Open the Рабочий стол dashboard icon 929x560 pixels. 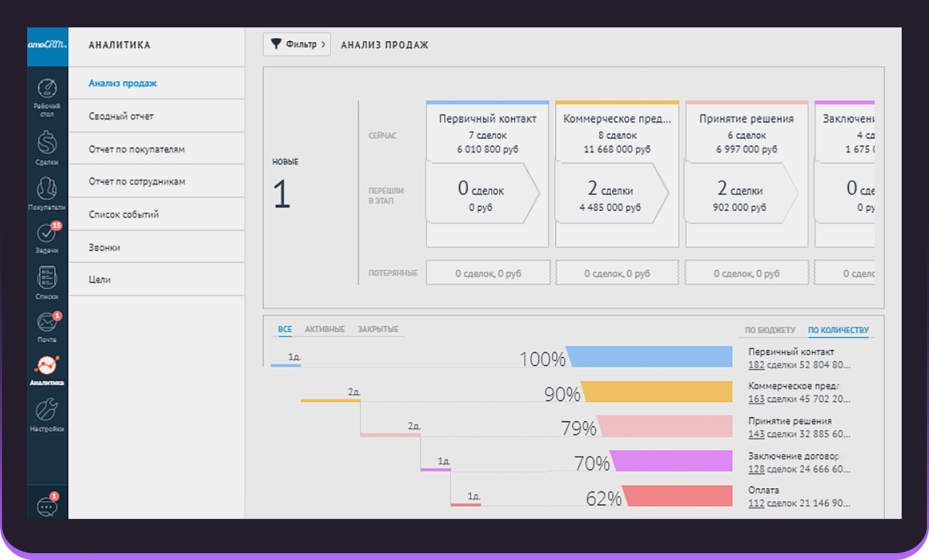pyautogui.click(x=47, y=89)
